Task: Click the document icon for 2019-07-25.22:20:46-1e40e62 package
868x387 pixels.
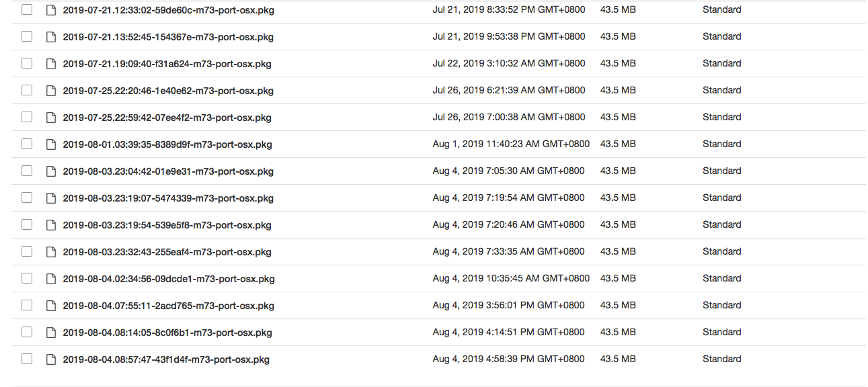Action: pyautogui.click(x=51, y=90)
